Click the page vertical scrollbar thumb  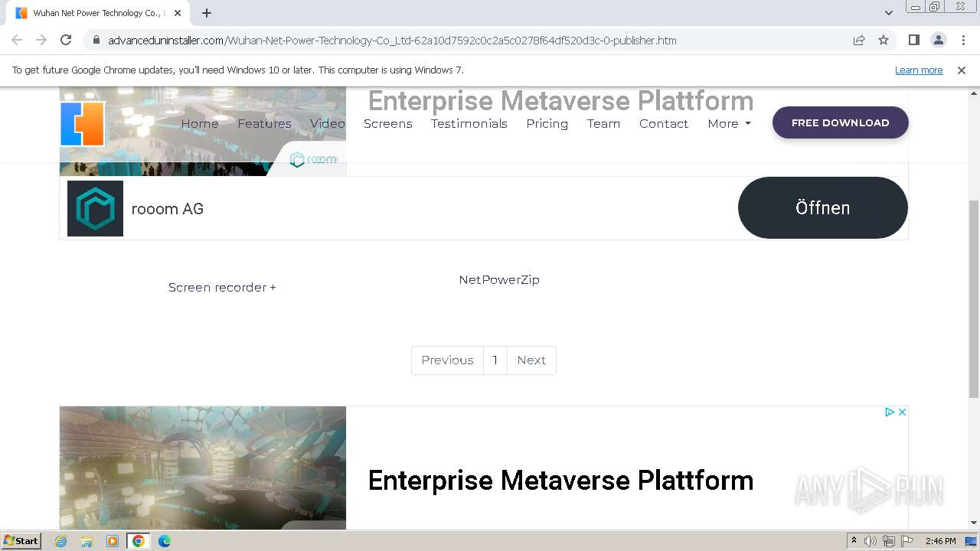[973, 298]
